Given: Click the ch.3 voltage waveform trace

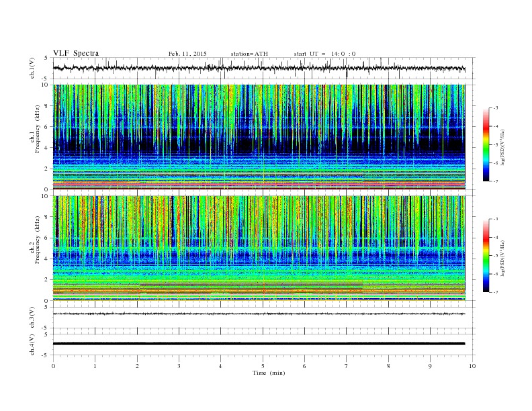Looking at the screenshot, I should pyautogui.click(x=259, y=314).
